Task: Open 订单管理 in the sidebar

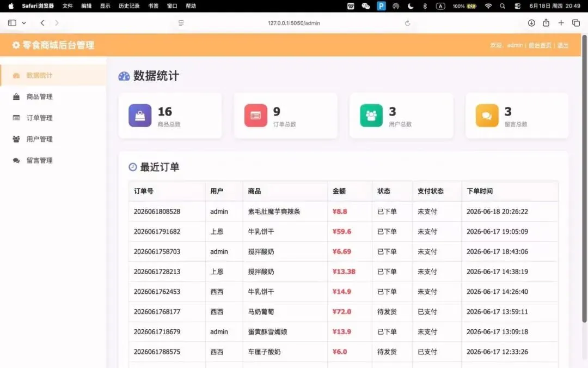Action: [x=53, y=118]
